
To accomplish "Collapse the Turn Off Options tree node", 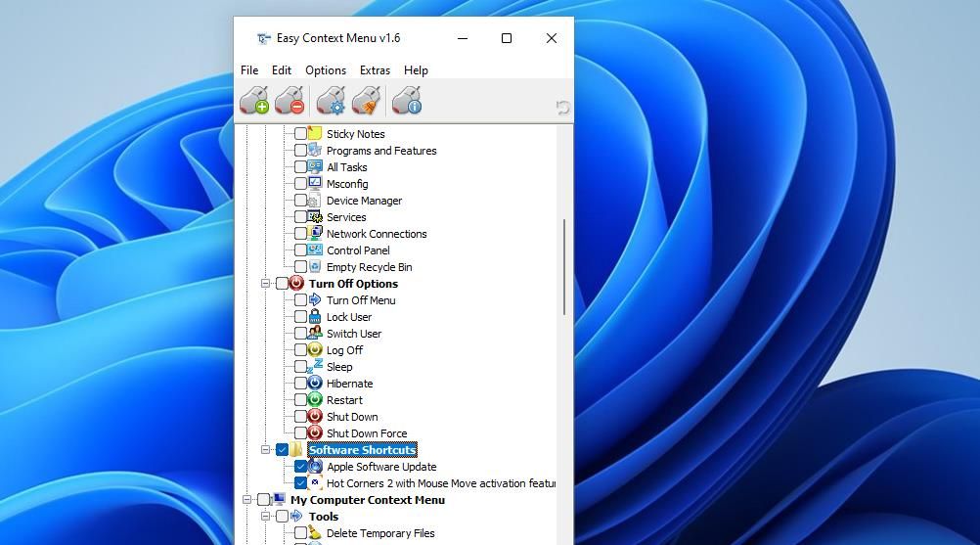I will (x=265, y=284).
